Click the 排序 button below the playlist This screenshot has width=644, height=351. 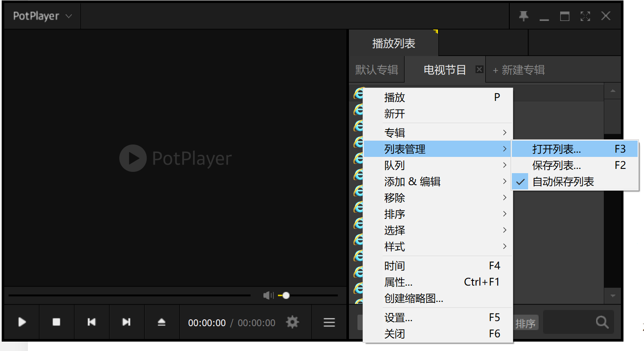tap(526, 323)
